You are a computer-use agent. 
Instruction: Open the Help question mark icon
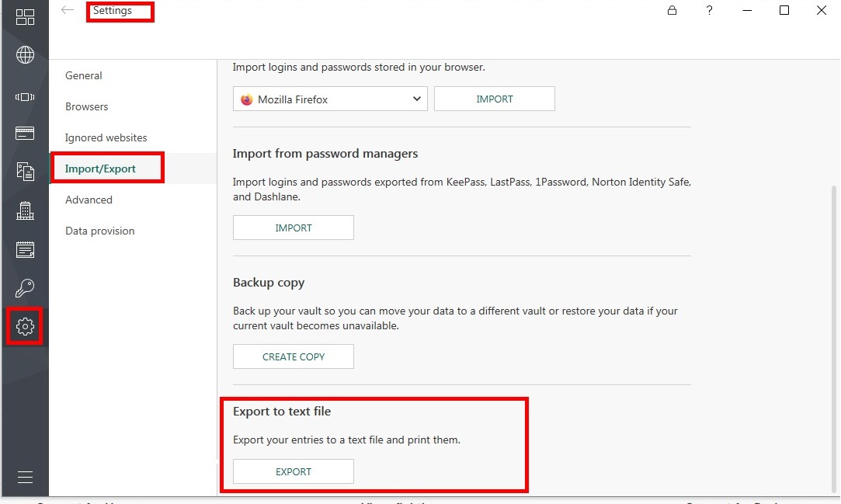(709, 10)
